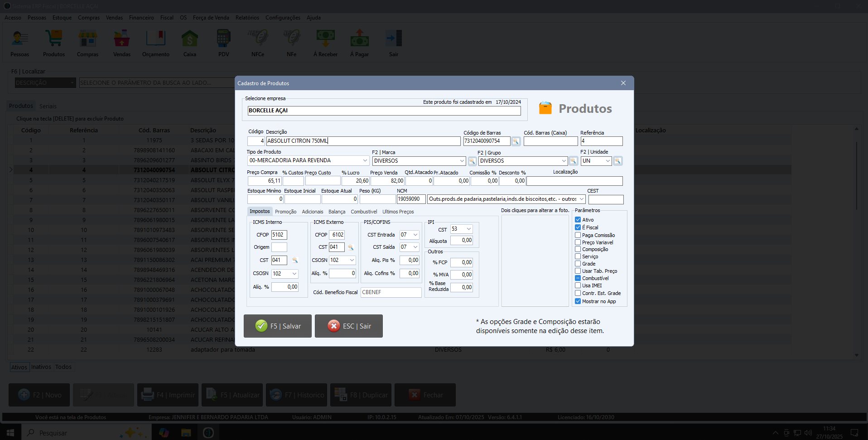Enable the Paga Comissão checkbox
Viewport: 868px width, 440px height.
coord(578,235)
